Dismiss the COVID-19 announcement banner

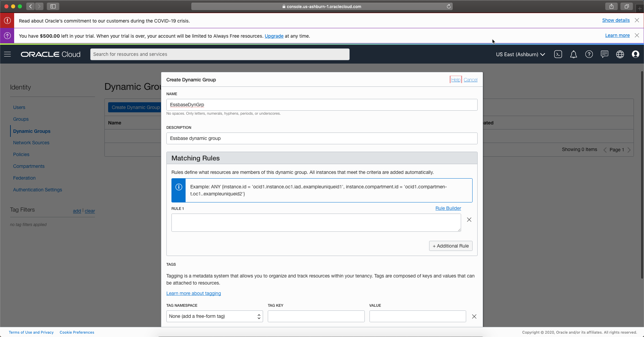pos(637,20)
